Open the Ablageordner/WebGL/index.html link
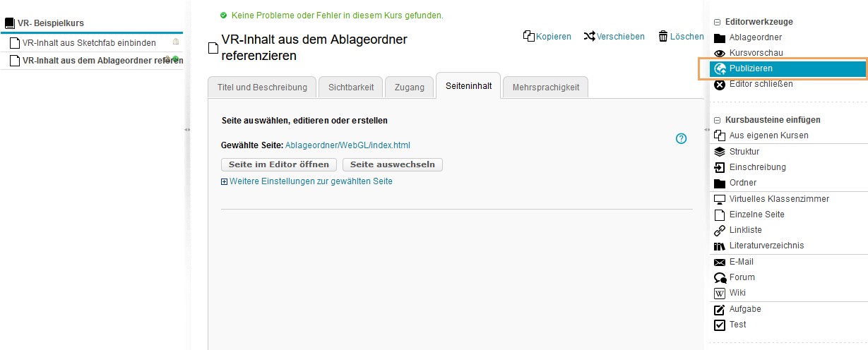 tap(347, 145)
